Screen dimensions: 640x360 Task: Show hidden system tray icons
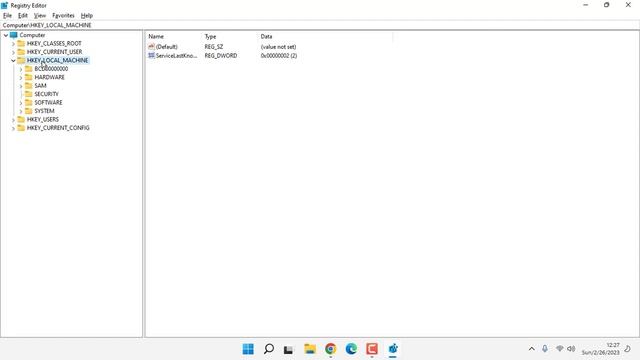click(x=531, y=349)
